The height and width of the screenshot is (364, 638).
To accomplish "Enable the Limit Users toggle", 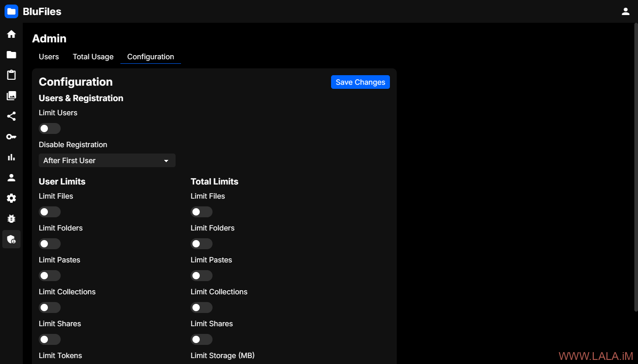I will pyautogui.click(x=49, y=128).
